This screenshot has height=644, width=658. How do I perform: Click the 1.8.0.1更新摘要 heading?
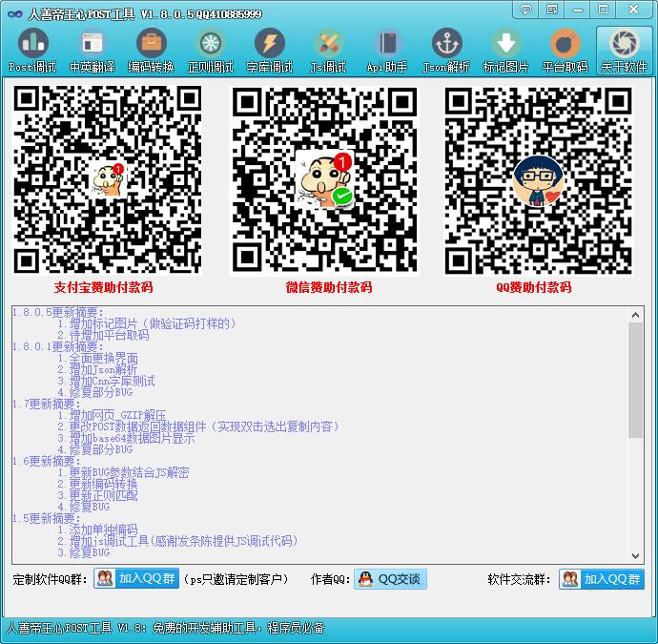point(57,346)
